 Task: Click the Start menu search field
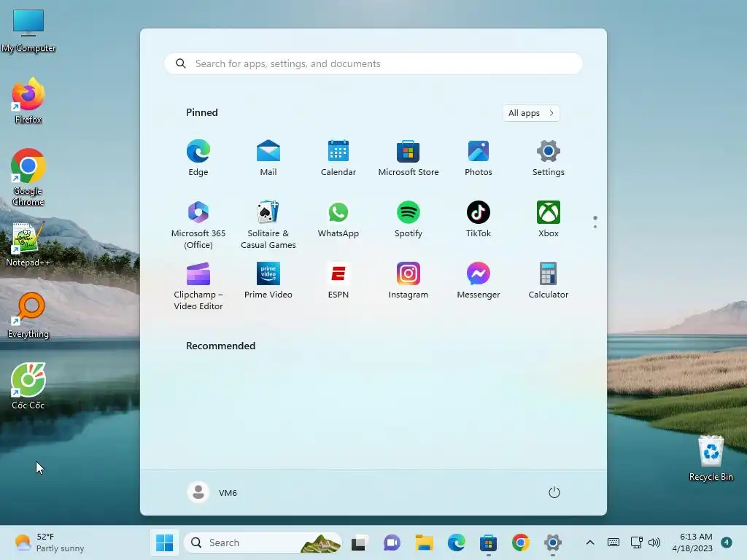[373, 64]
